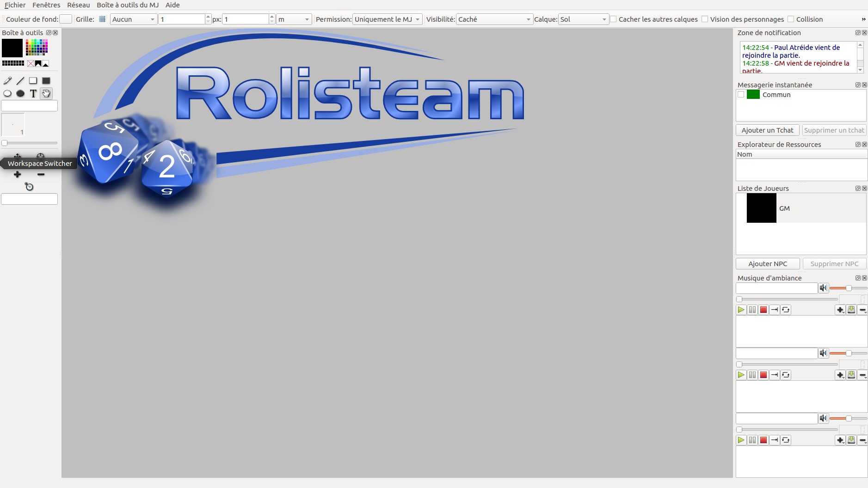Screen dimensions: 868x488
Task: Select the line drawing tool
Action: [20, 81]
